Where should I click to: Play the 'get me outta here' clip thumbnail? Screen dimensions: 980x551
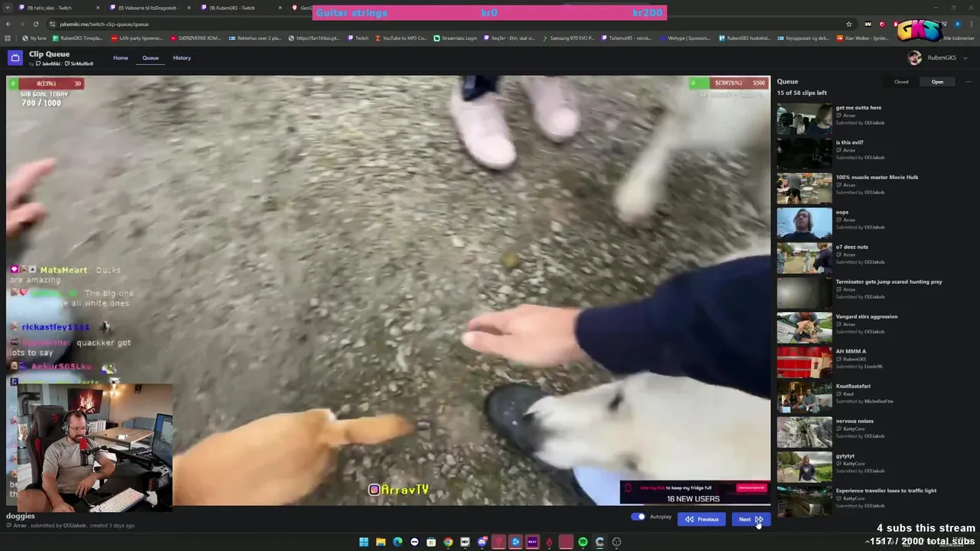point(804,119)
